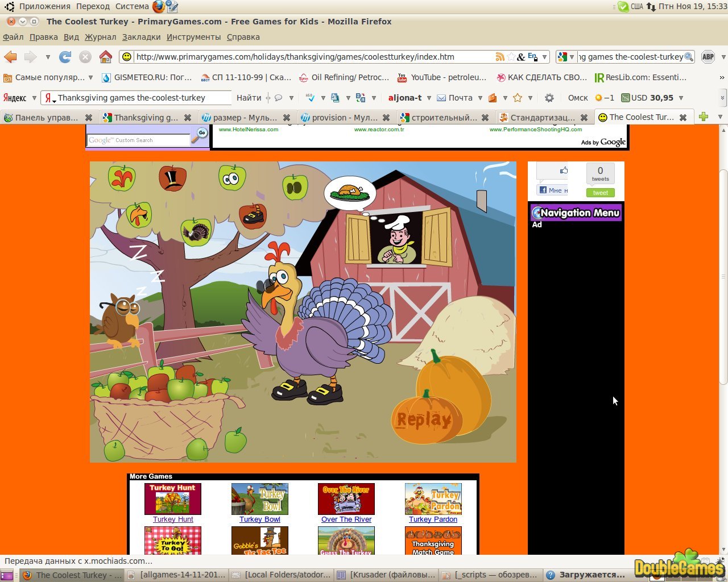The image size is (728, 582).
Task: Open history dropdown next to Forward arrow
Action: (48, 57)
